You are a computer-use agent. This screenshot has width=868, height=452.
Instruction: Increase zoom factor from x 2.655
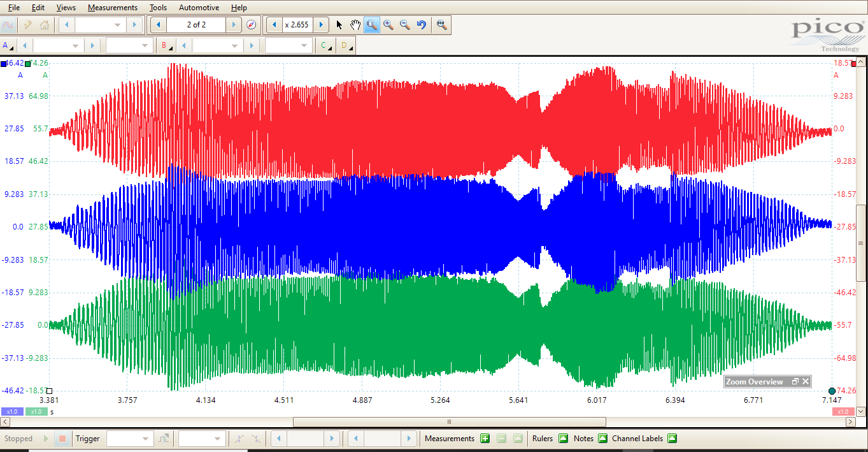click(x=321, y=25)
